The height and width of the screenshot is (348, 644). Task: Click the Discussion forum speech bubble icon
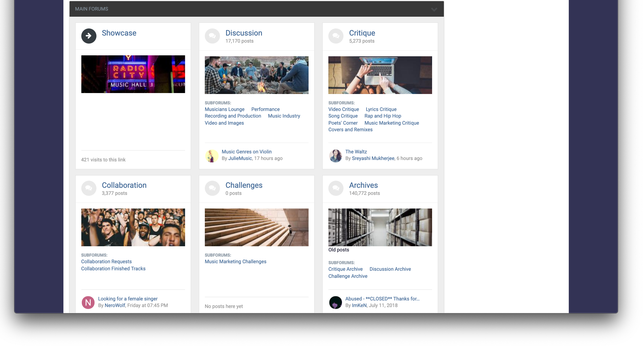pyautogui.click(x=212, y=36)
